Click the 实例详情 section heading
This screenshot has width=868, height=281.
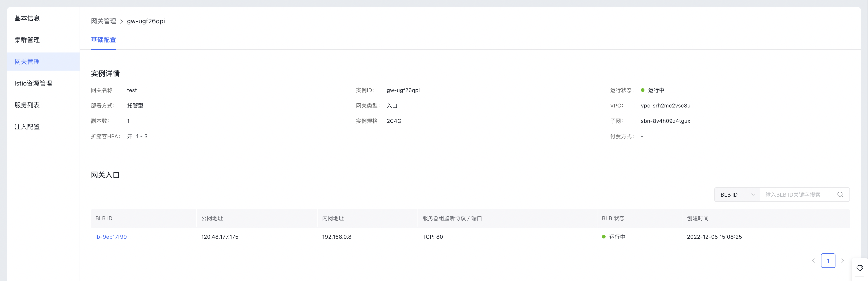tap(105, 74)
